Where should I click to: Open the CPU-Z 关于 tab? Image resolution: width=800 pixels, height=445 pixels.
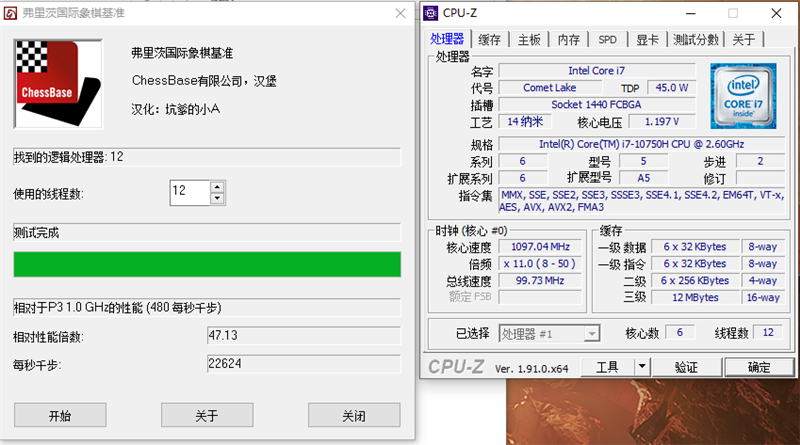pos(744,39)
